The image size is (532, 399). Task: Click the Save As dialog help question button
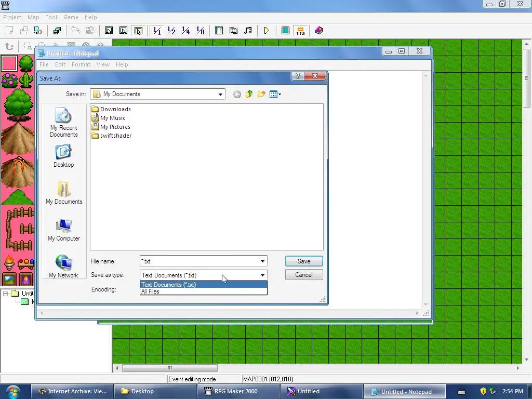298,76
